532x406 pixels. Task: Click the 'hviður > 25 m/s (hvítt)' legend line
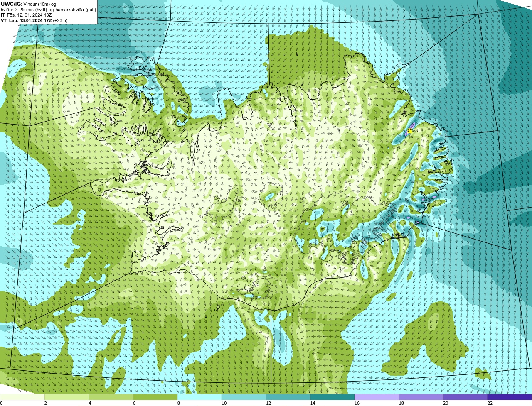pyautogui.click(x=49, y=10)
